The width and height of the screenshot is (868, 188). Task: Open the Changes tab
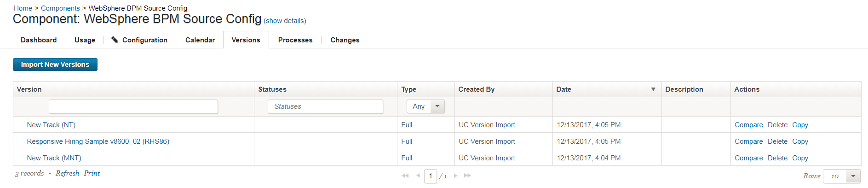point(345,40)
